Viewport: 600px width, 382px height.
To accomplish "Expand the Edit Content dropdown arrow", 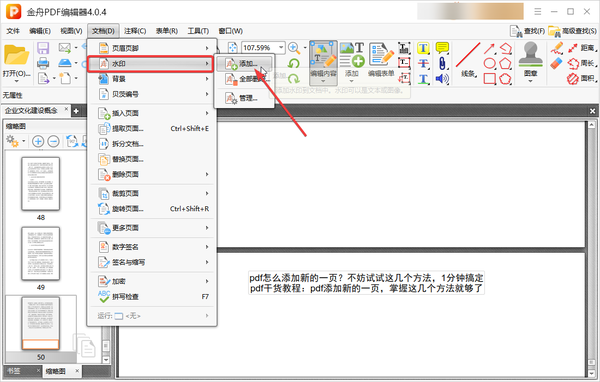I will pyautogui.click(x=323, y=81).
